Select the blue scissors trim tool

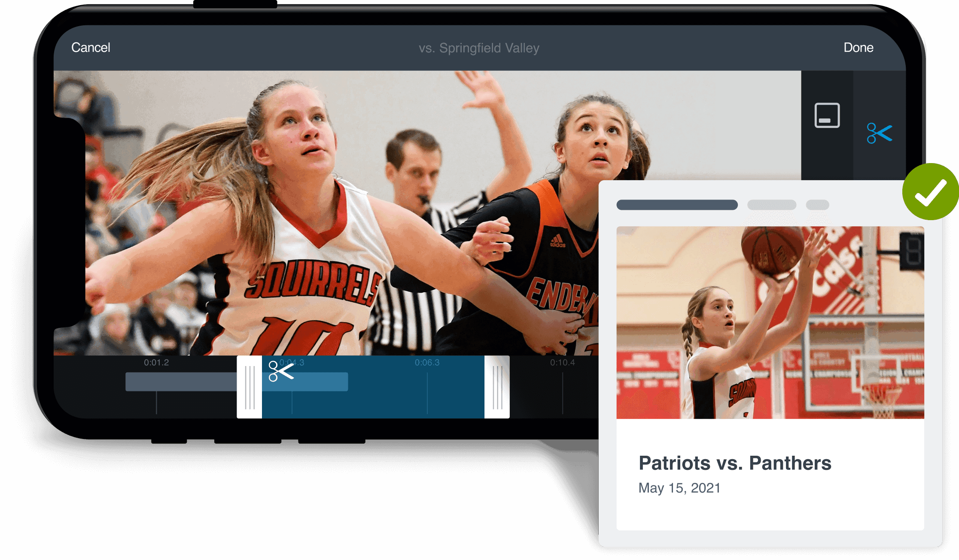[x=879, y=133]
